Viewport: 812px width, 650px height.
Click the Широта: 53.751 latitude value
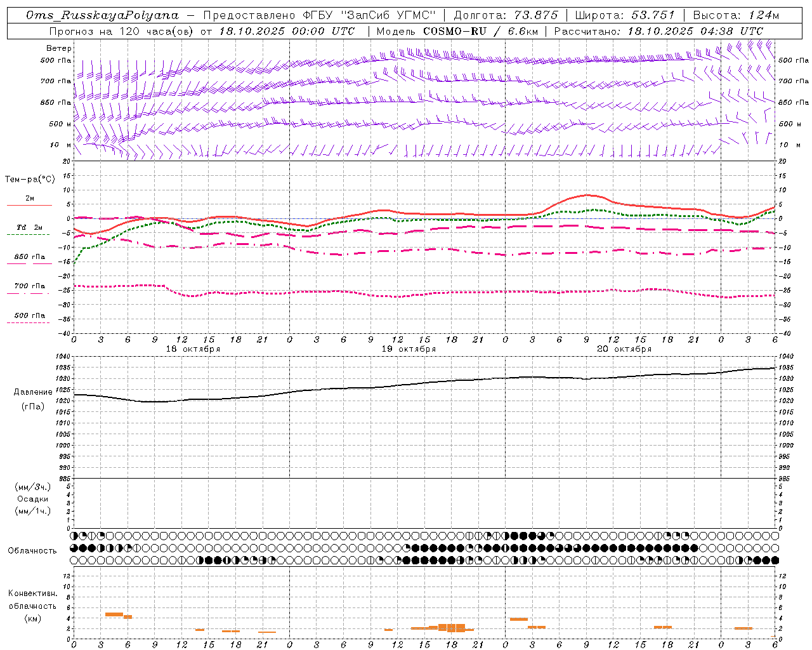pos(624,15)
